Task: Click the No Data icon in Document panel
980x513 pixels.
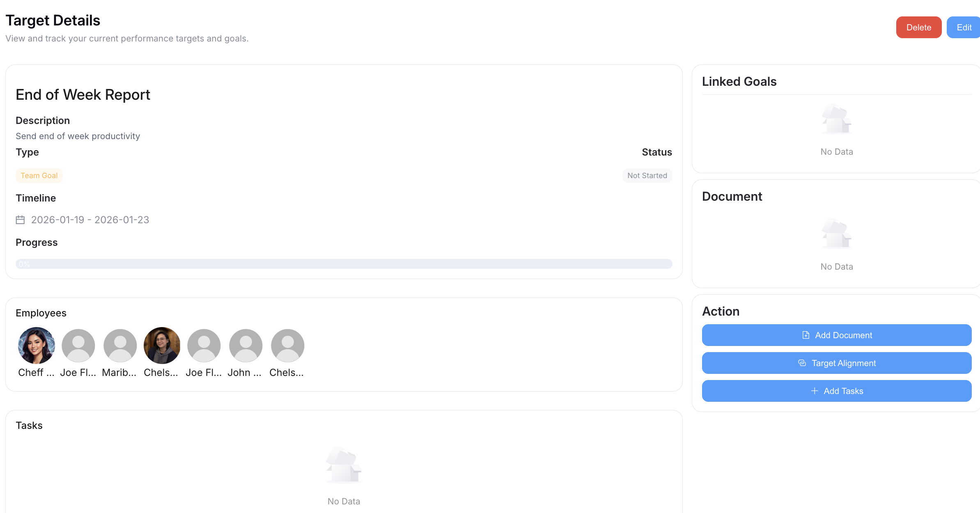Action: [836, 234]
